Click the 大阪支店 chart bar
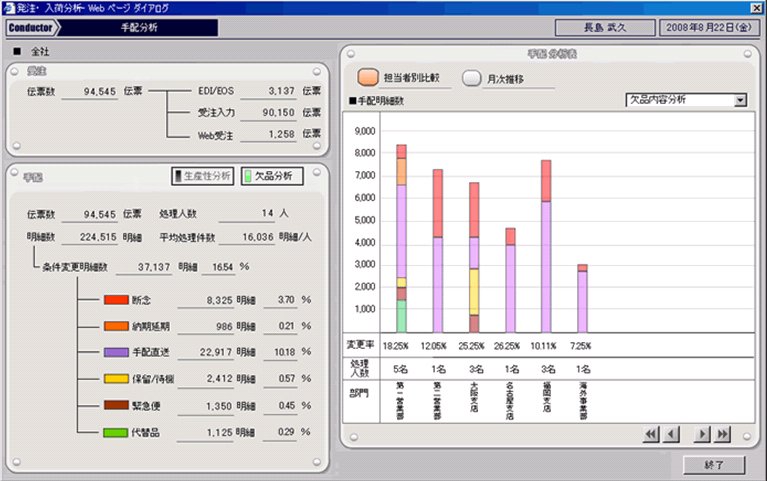This screenshot has height=481, width=767. 474,258
